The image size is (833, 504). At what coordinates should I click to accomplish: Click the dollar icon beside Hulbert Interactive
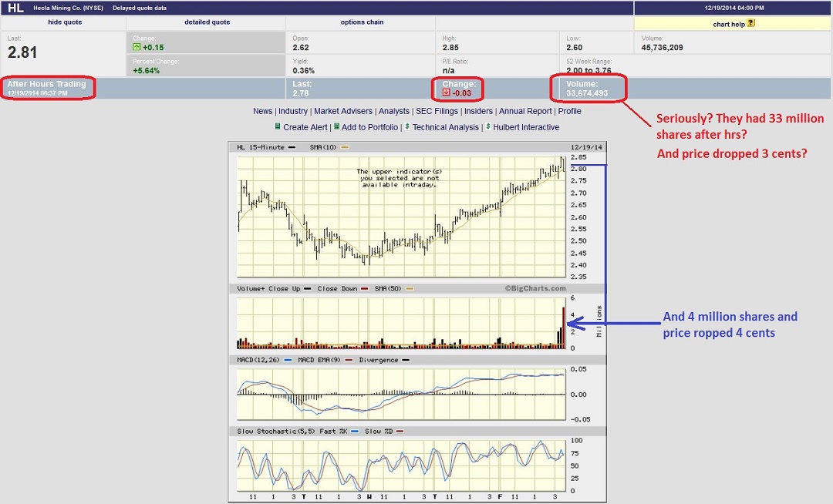tap(487, 127)
